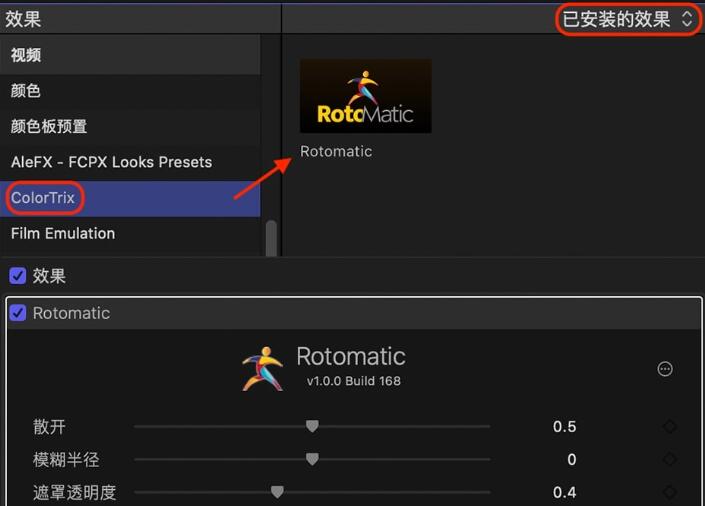Click the 散开 value field 0.5
Screen dimensions: 705x506
coord(564,426)
